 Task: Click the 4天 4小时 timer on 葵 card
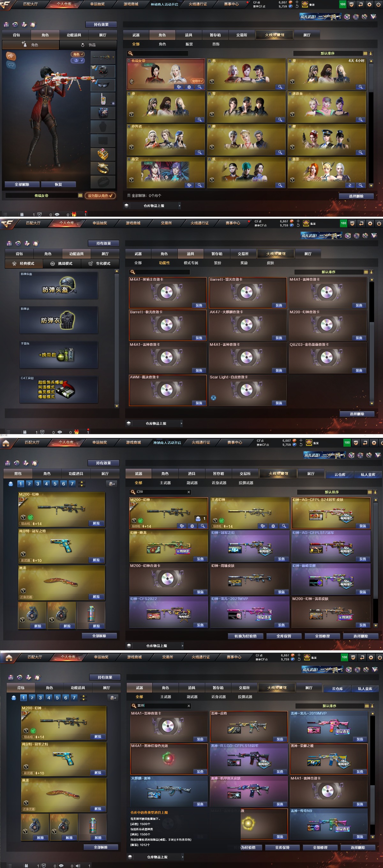point(357,61)
